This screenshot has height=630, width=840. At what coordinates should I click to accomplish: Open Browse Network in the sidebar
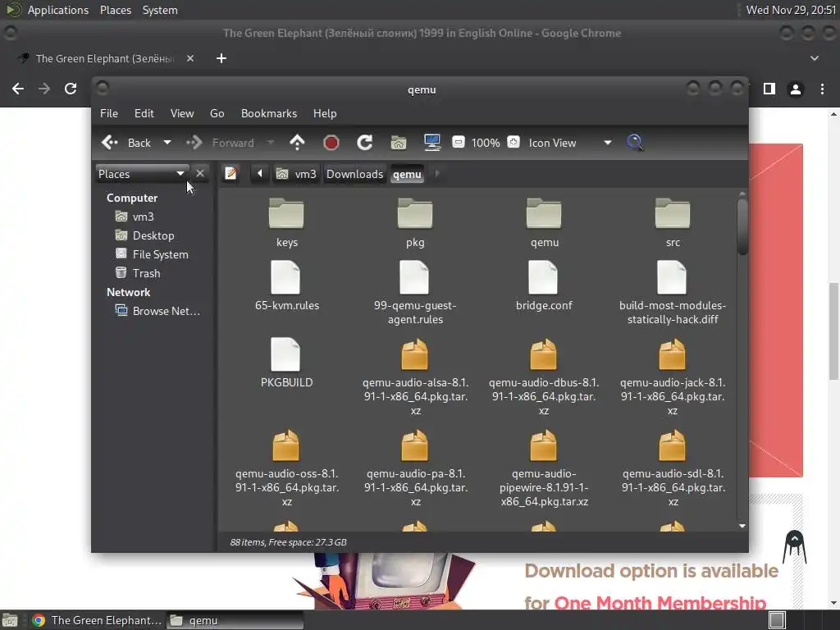click(x=158, y=311)
